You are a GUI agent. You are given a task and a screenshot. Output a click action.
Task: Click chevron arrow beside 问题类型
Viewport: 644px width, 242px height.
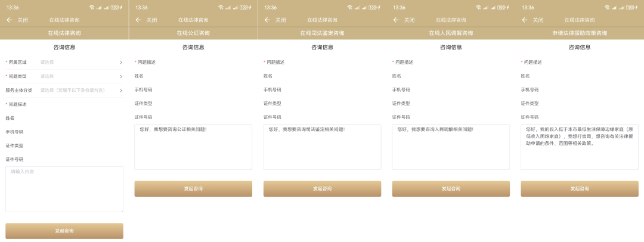[120, 76]
